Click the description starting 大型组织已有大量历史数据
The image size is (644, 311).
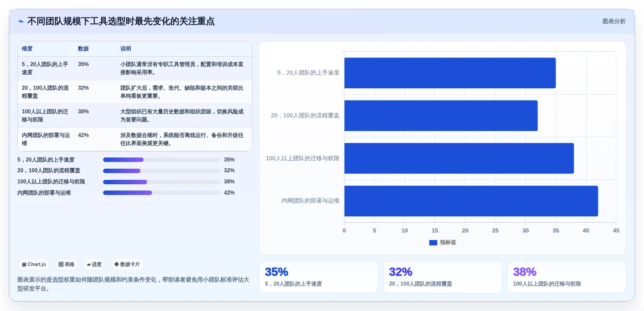182,116
